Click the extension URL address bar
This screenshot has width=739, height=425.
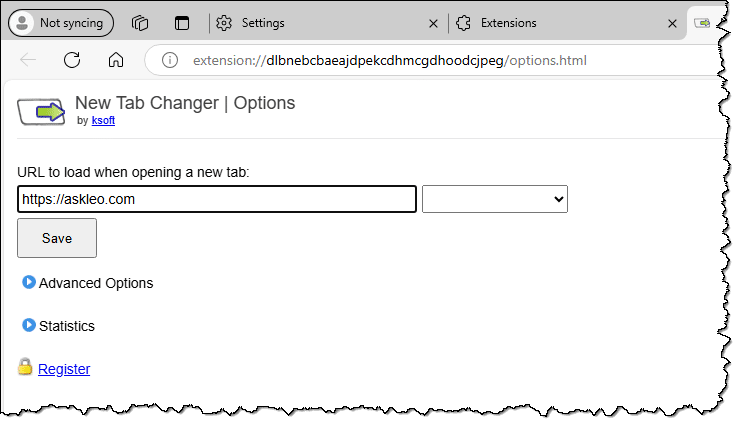point(420,60)
